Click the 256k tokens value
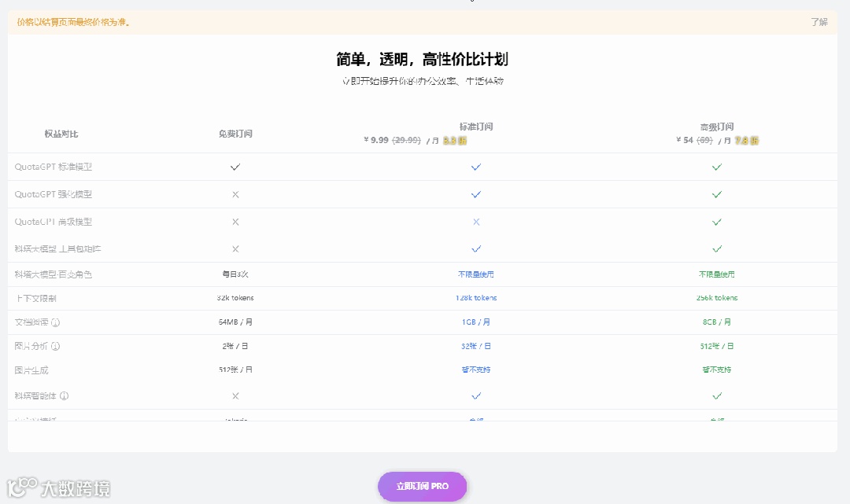Screen dimensions: 850x504 click(x=717, y=298)
